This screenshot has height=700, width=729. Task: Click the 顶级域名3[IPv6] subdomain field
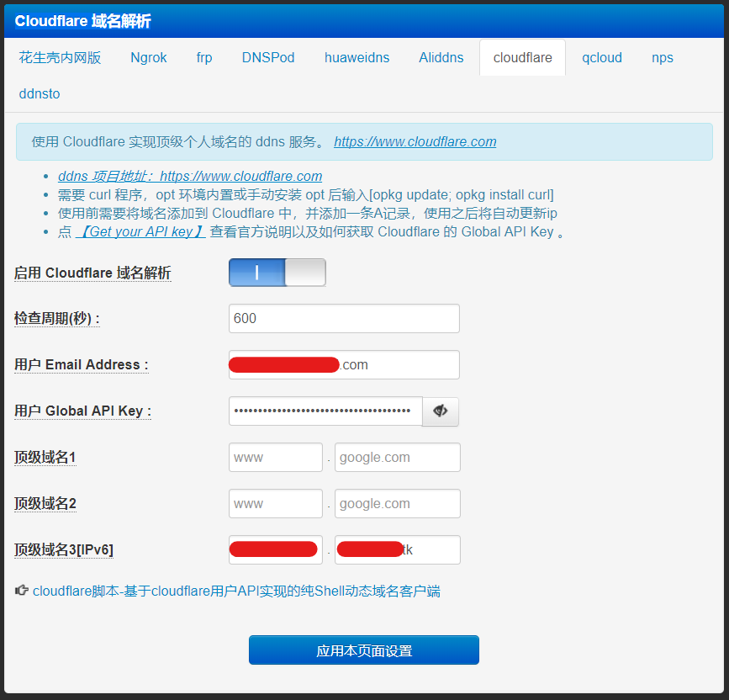pos(276,549)
